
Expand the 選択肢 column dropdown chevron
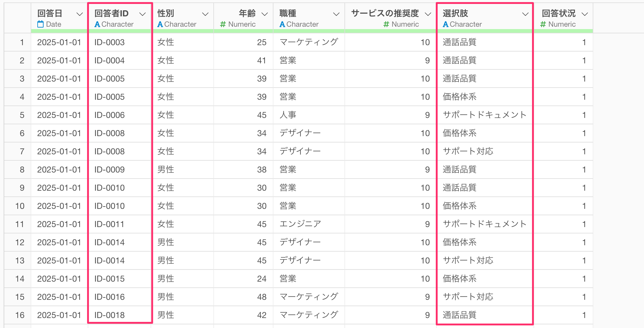tap(525, 14)
